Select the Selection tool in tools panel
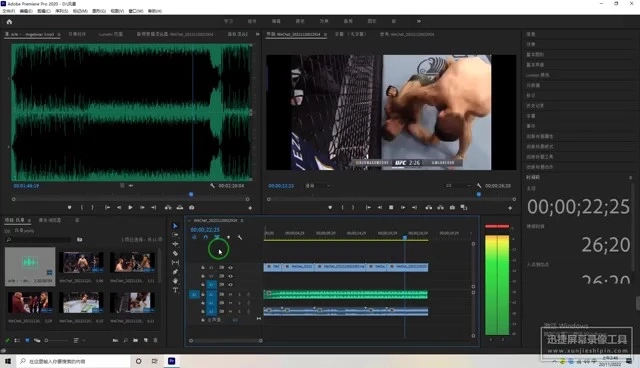 point(176,226)
